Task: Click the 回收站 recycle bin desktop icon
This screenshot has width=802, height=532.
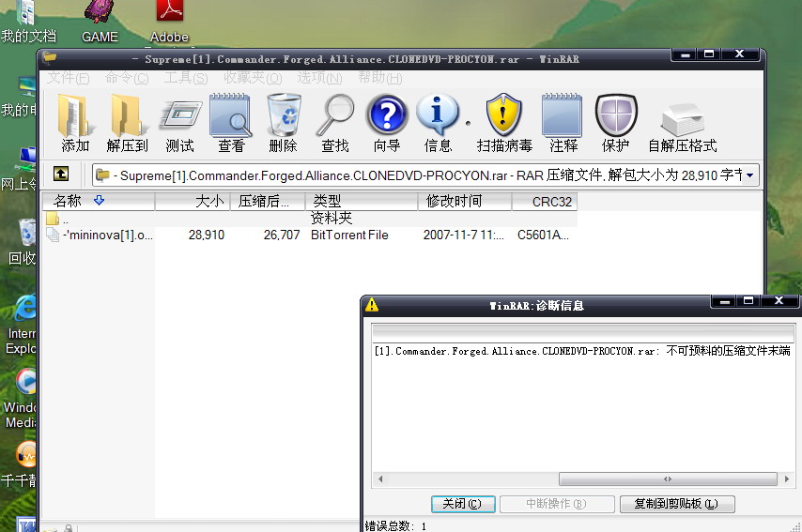Action: pyautogui.click(x=23, y=241)
